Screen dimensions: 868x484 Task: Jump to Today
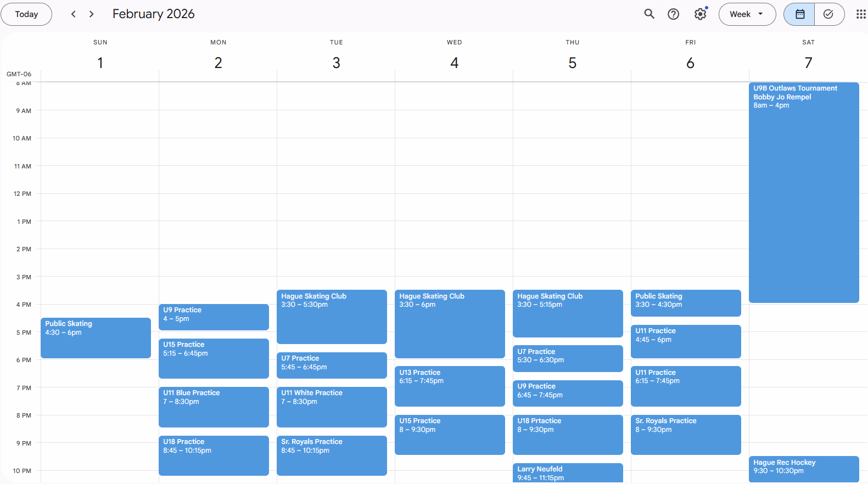click(x=26, y=14)
